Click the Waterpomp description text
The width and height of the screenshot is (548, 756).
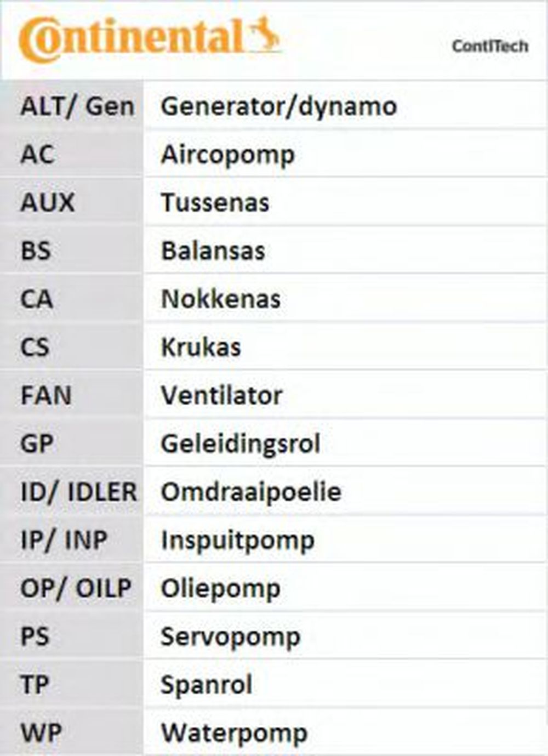point(235,734)
